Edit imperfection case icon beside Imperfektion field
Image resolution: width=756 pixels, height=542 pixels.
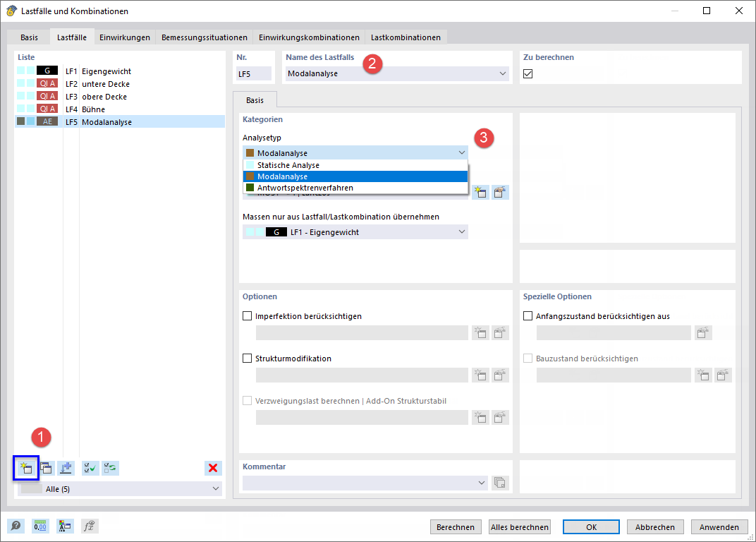point(500,332)
